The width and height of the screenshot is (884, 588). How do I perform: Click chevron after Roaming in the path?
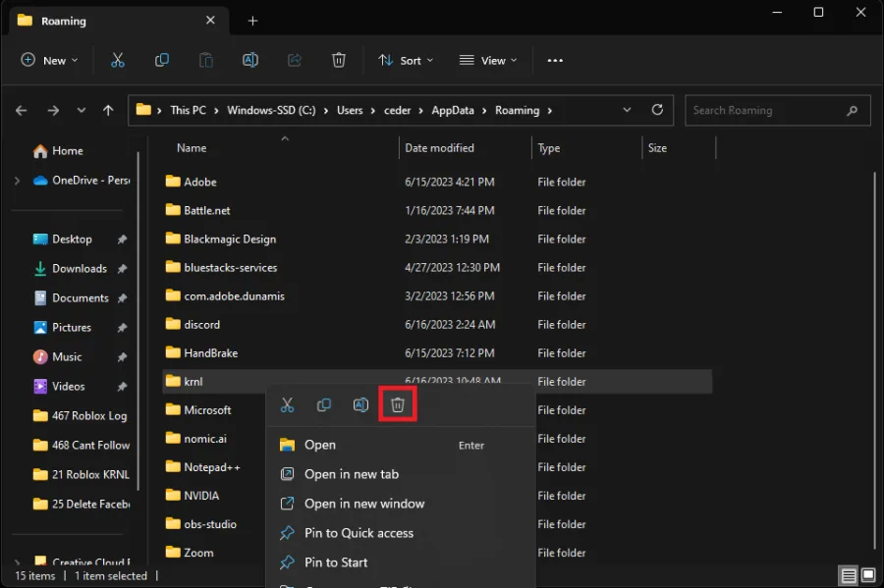[550, 110]
